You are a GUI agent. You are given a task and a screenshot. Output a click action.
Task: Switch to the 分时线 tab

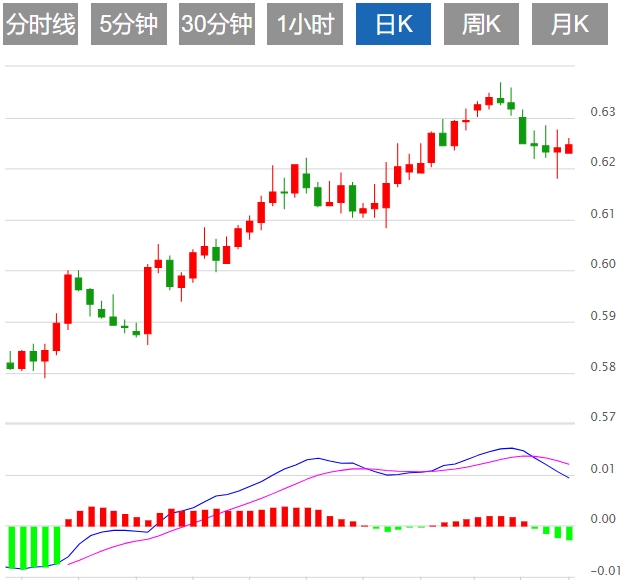coord(41,25)
